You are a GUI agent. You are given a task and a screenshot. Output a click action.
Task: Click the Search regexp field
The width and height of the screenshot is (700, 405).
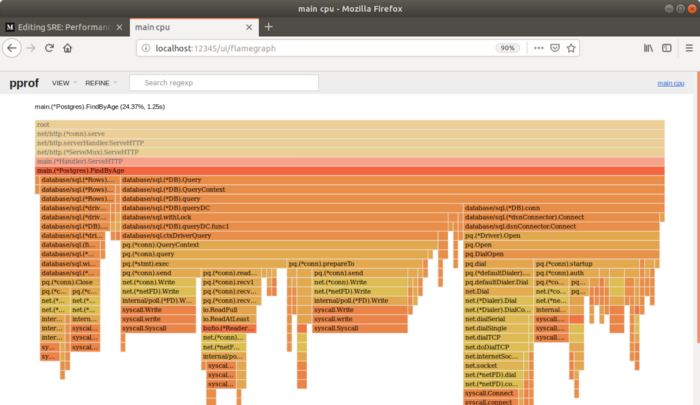point(224,83)
